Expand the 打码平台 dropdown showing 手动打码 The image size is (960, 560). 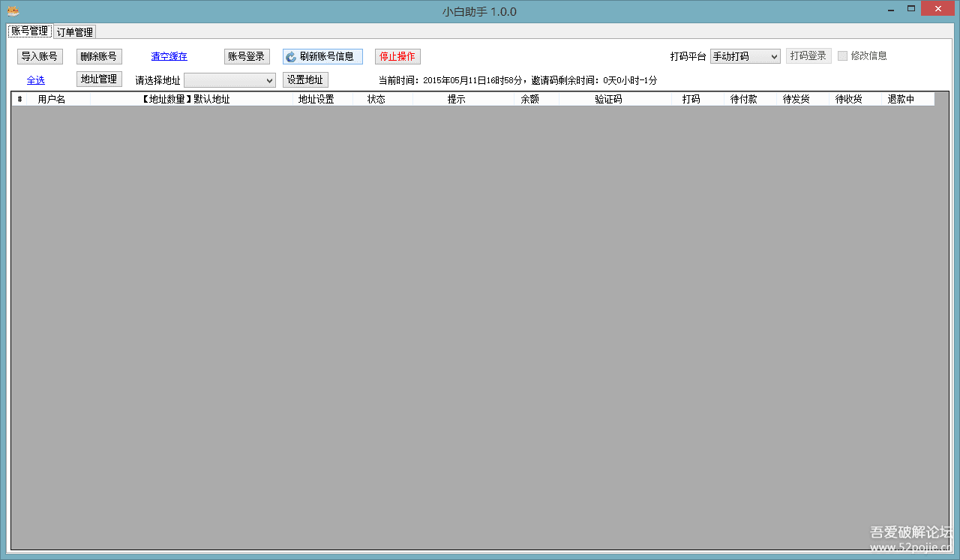tap(745, 56)
